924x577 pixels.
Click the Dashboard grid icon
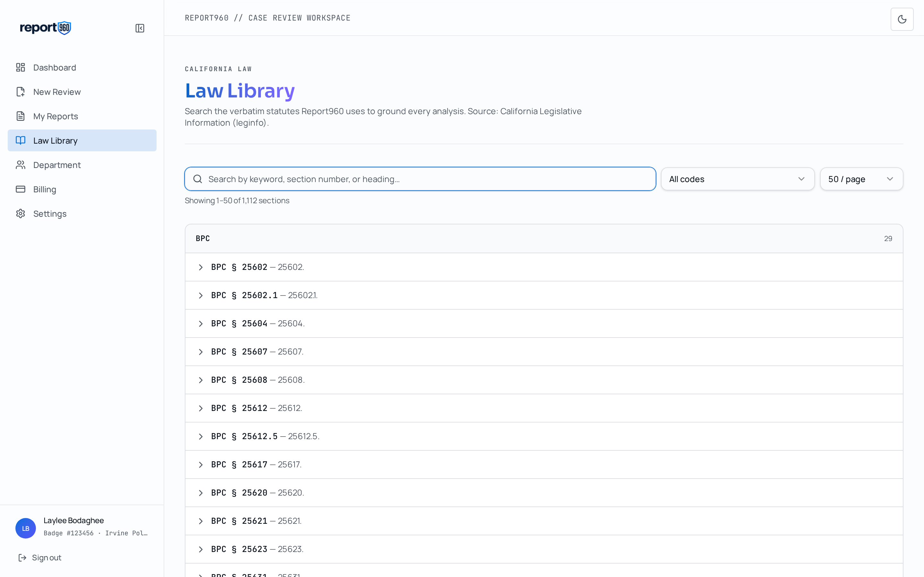coord(21,68)
